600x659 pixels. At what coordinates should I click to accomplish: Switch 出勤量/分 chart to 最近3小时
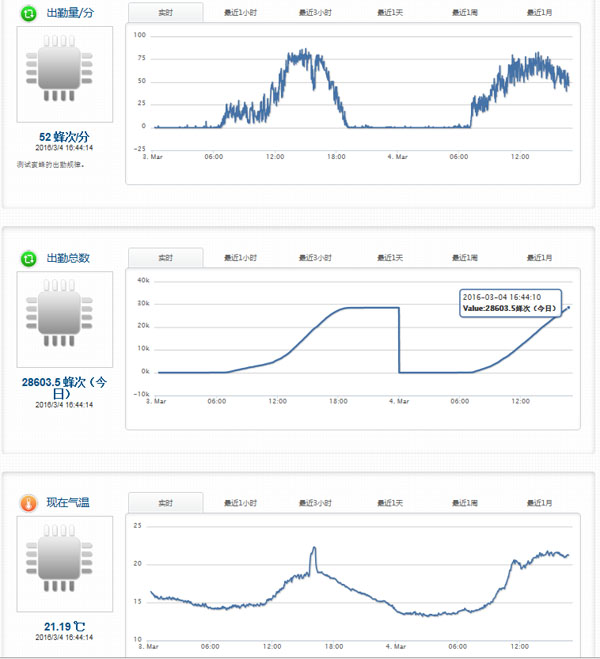pos(315,13)
